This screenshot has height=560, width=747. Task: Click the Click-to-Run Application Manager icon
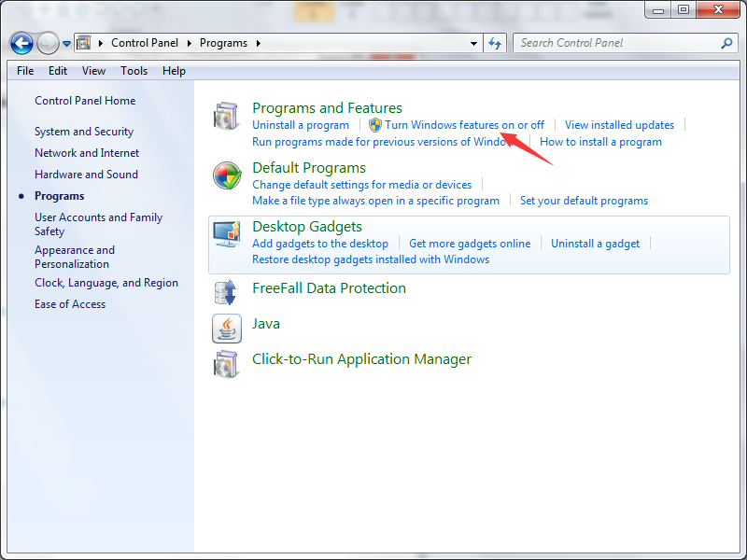(226, 364)
